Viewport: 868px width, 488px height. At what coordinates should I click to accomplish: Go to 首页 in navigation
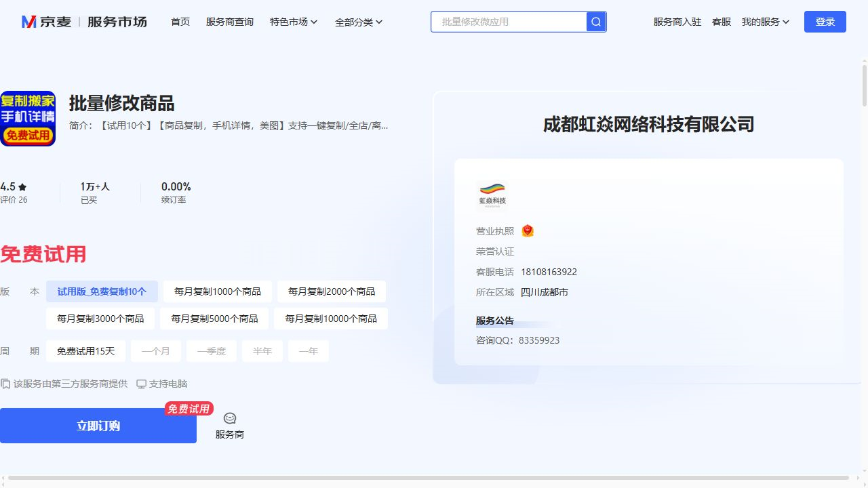coord(180,22)
